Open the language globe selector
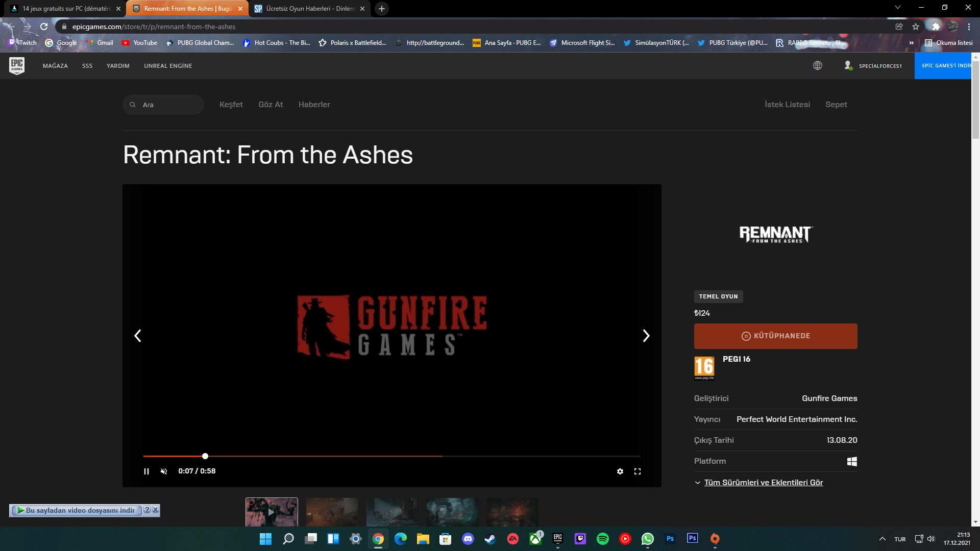Viewport: 980px width, 551px height. point(818,65)
